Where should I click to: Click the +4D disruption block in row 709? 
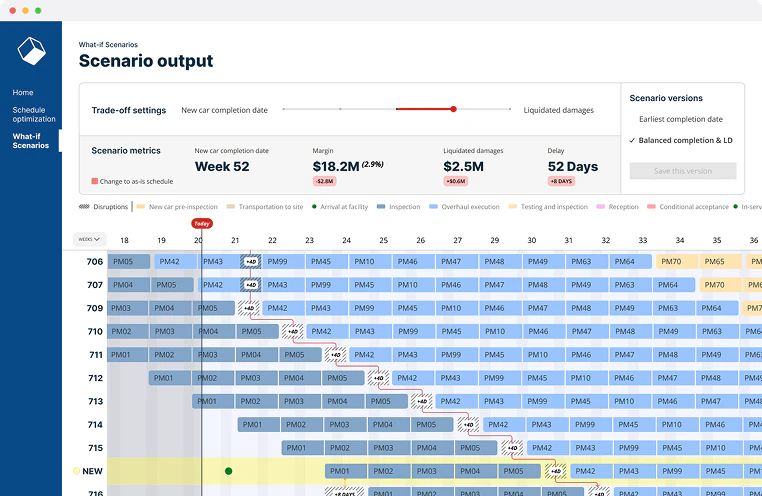pos(249,308)
